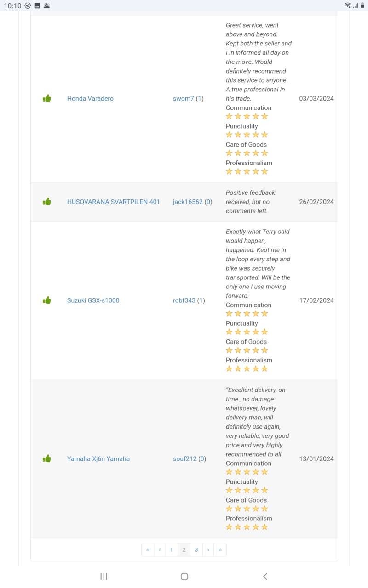This screenshot has height=588, width=368.
Task: Open Yamaha Xj6n Yamaha listing
Action: pyautogui.click(x=98, y=458)
